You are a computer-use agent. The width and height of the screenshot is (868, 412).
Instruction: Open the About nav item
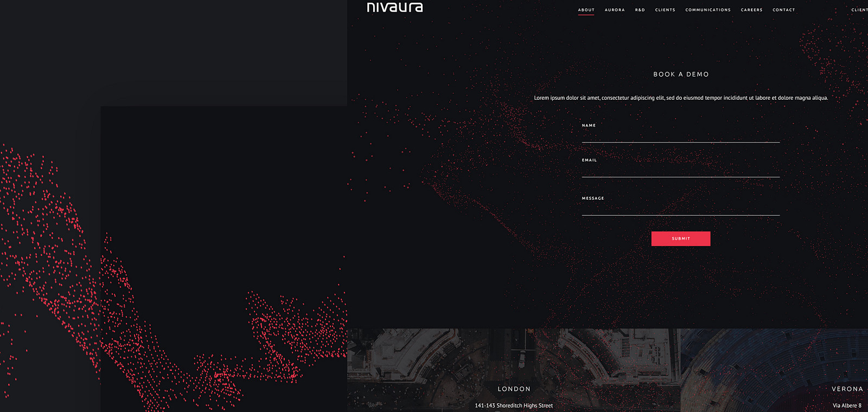click(586, 10)
